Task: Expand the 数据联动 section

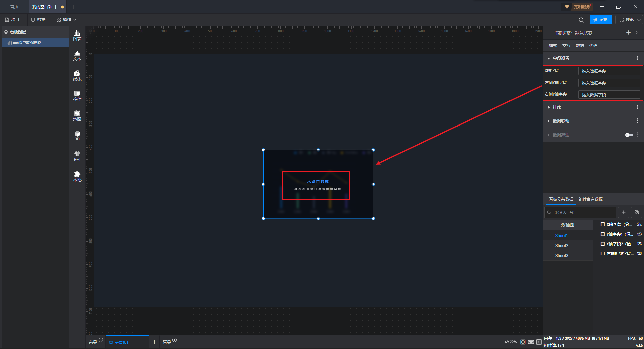Action: coord(549,121)
